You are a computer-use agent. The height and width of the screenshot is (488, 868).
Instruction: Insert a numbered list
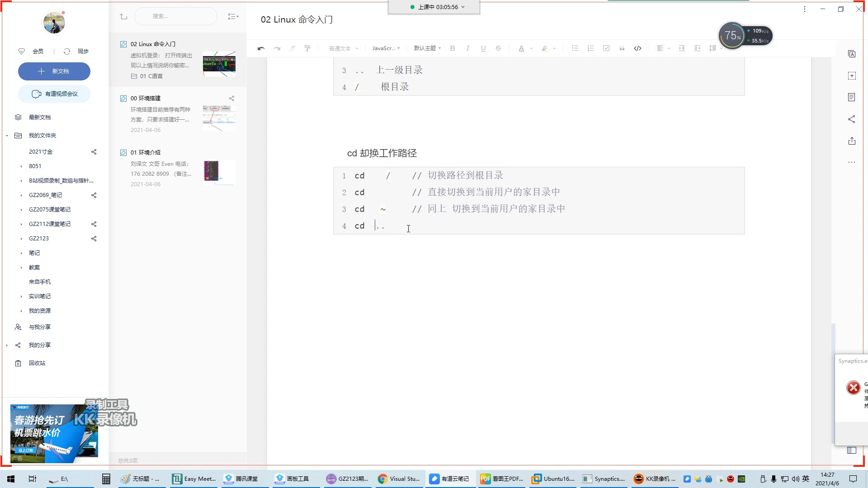(590, 48)
